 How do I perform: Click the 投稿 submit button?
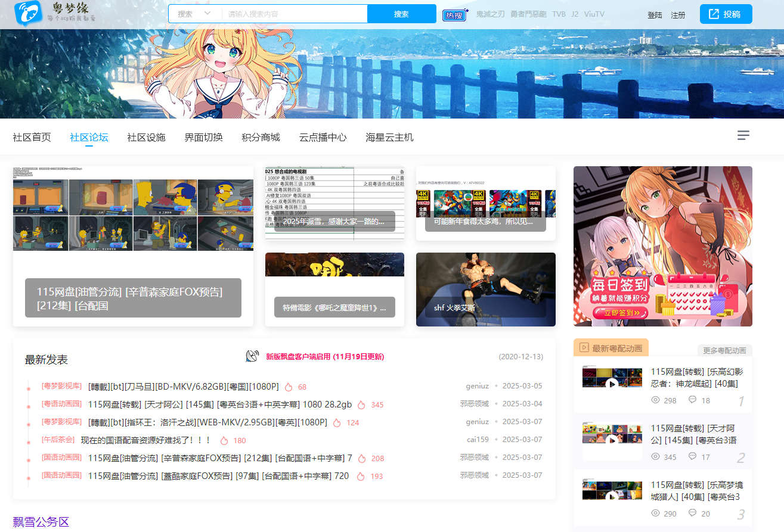[726, 14]
